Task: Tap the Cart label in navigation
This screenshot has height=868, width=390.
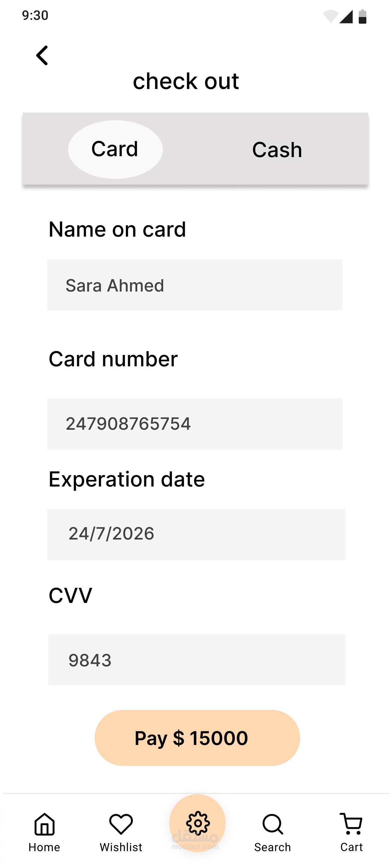Action: pyautogui.click(x=351, y=847)
